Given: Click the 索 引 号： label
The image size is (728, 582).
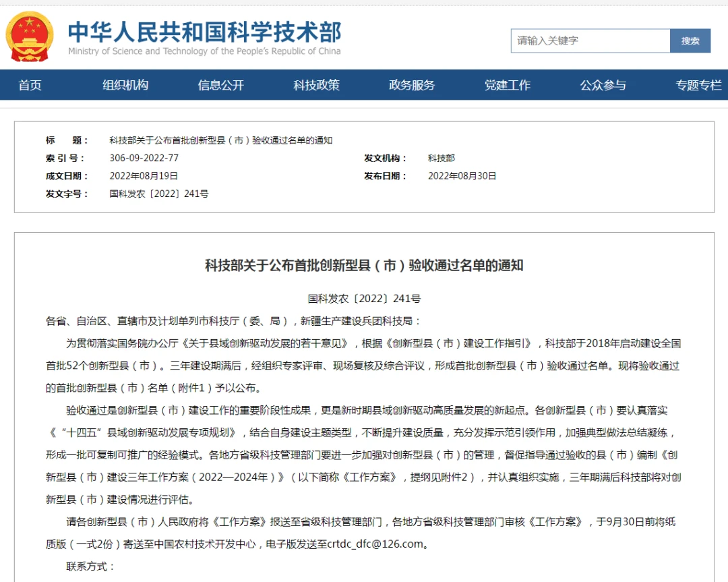Looking at the screenshot, I should [65, 158].
